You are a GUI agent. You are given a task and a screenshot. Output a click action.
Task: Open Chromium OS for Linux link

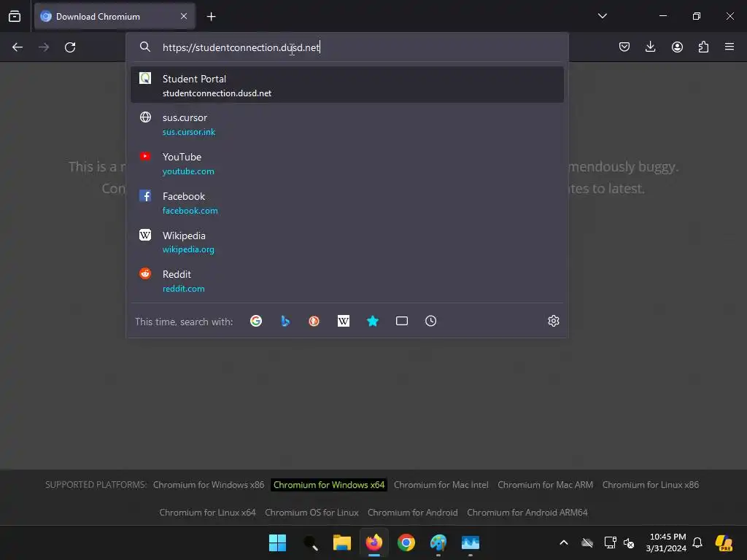pos(311,513)
